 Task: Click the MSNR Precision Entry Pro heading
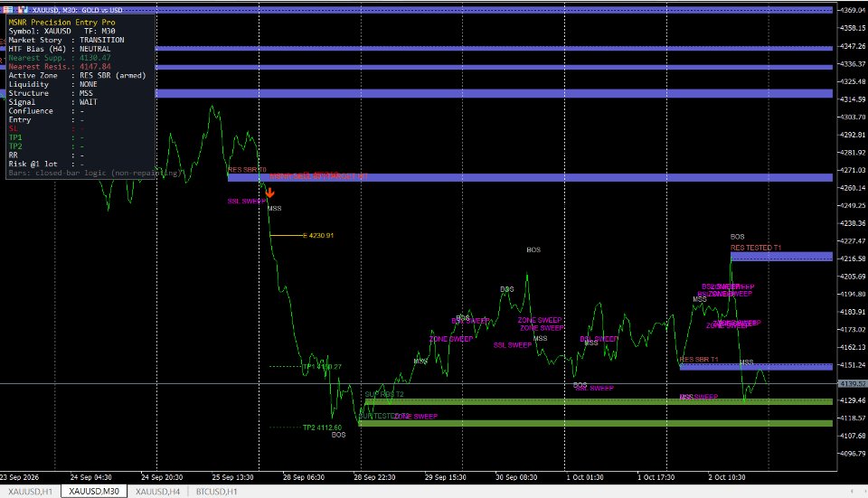pos(62,22)
